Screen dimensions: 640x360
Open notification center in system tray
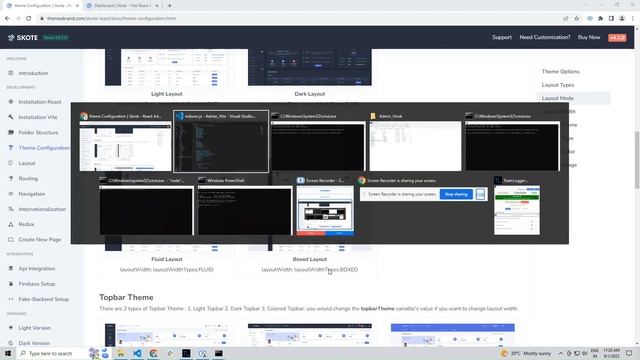629,353
